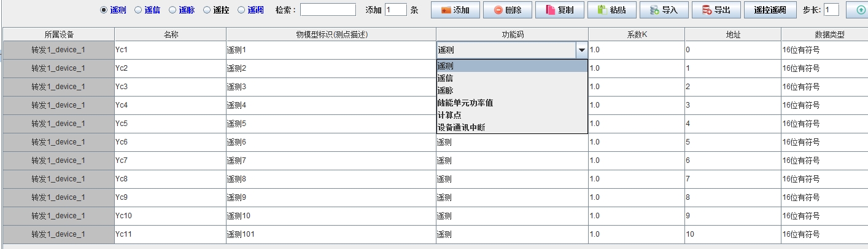Choose 储能单元功率值 from the dropdown list
The width and height of the screenshot is (868, 249).
coord(465,103)
